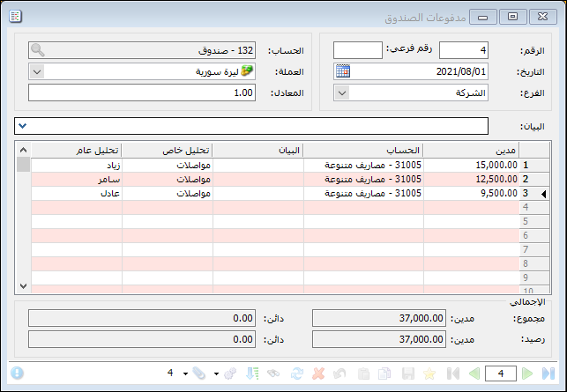Click the البيان column header in the grid

click(x=258, y=151)
